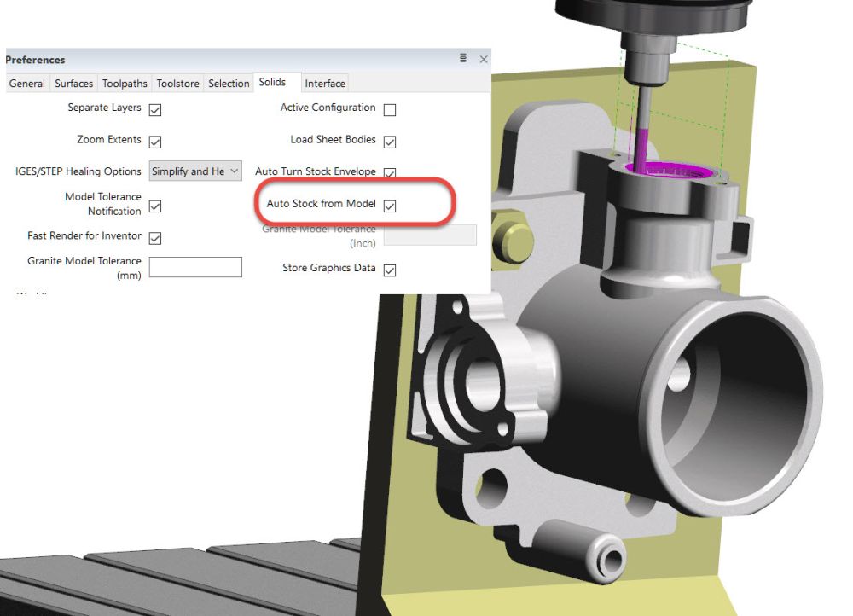
Task: Toggle the Load Sheet Bodies checkbox
Action: pyautogui.click(x=390, y=142)
